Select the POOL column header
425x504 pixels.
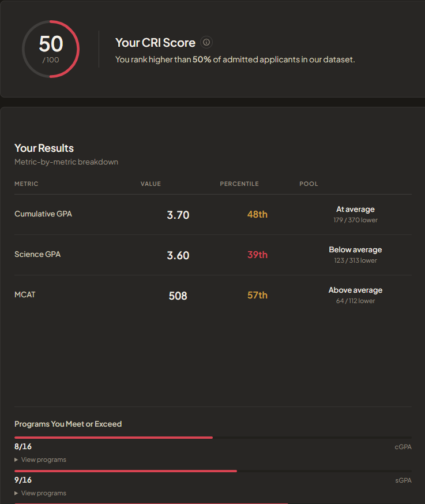tap(309, 184)
